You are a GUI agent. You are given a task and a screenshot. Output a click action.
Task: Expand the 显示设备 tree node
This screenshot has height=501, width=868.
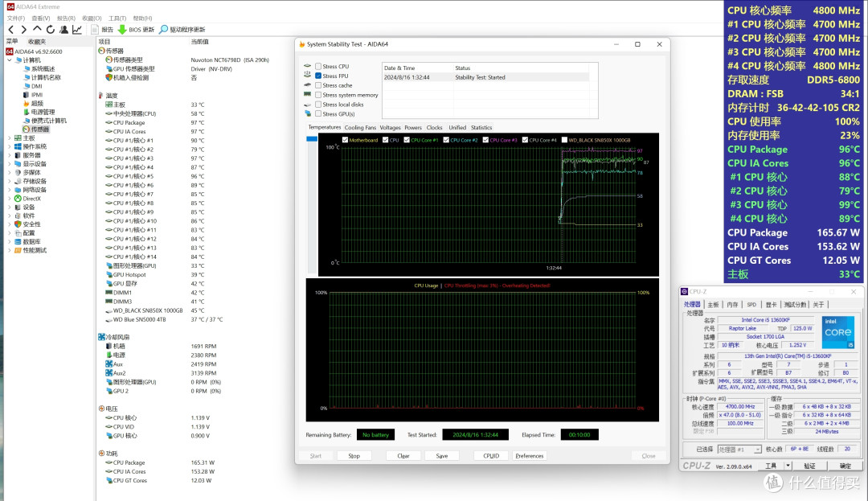click(x=10, y=164)
